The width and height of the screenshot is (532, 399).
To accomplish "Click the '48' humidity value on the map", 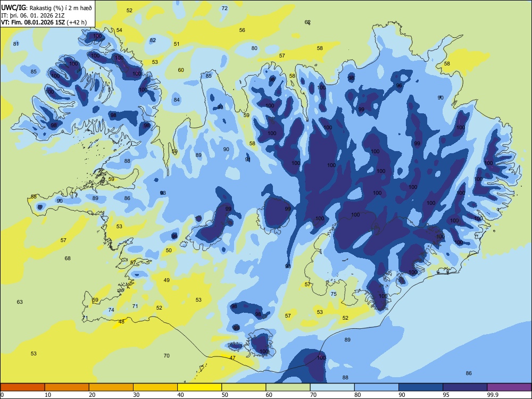I will coord(121,321).
